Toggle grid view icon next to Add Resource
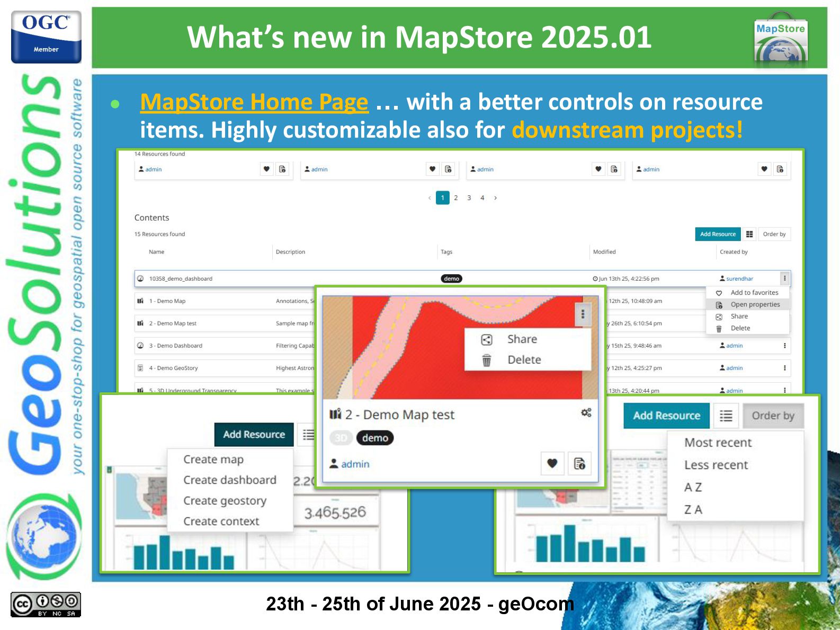 [x=749, y=234]
